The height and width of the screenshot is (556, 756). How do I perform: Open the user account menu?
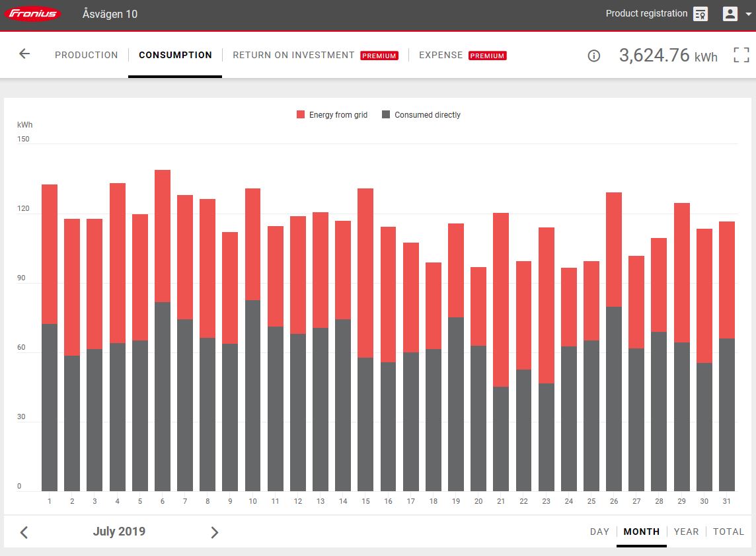click(x=734, y=14)
